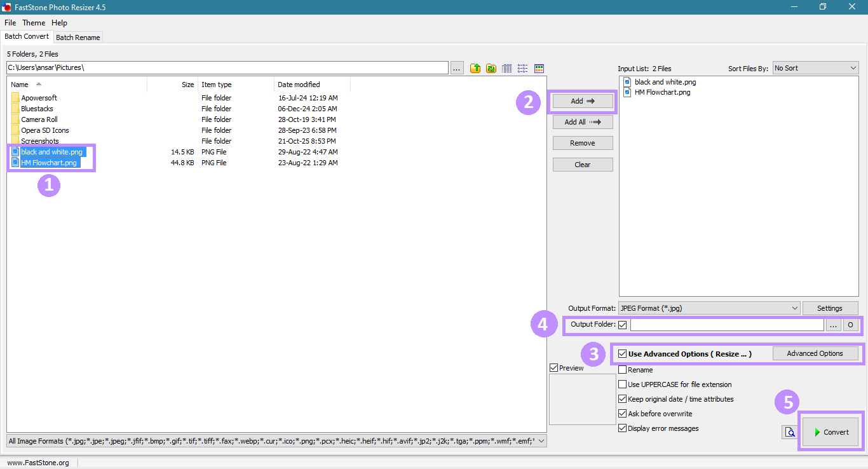Select Opera SD Icons folder icon
Screen dimensions: 868x469
[15, 130]
